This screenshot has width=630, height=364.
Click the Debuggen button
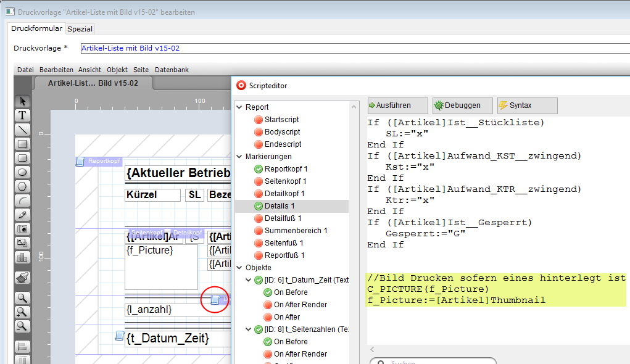463,105
